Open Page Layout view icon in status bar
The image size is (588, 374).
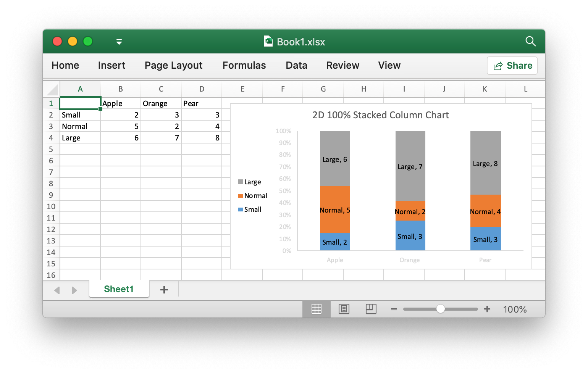click(x=344, y=309)
